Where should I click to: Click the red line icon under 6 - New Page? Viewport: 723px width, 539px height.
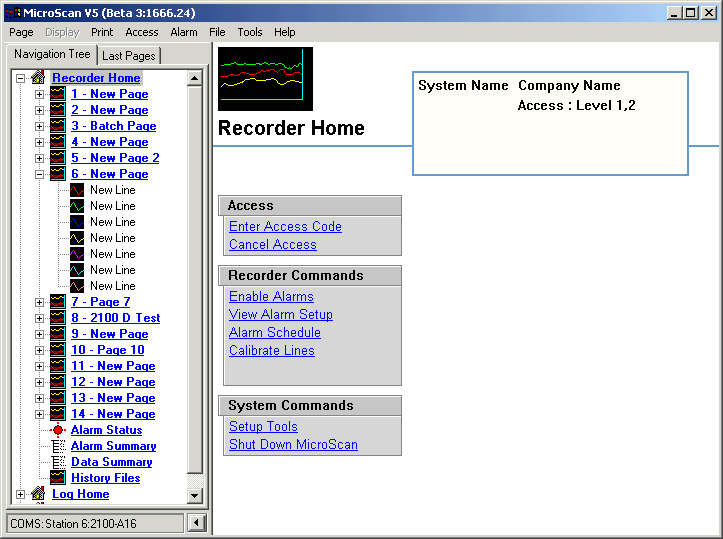pos(77,190)
